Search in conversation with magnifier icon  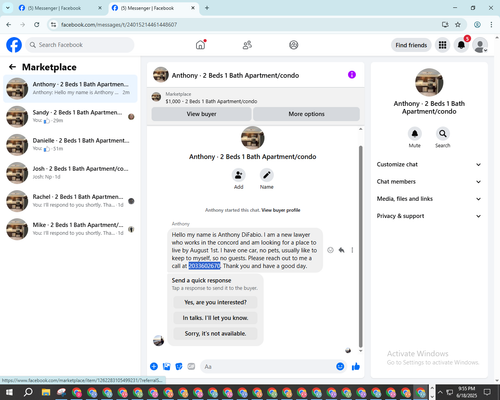click(443, 134)
